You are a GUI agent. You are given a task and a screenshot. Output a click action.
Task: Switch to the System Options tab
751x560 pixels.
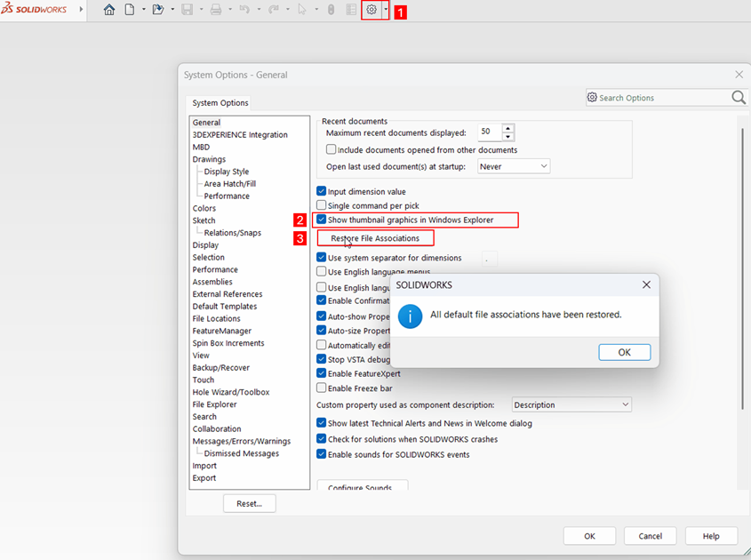[x=220, y=103]
